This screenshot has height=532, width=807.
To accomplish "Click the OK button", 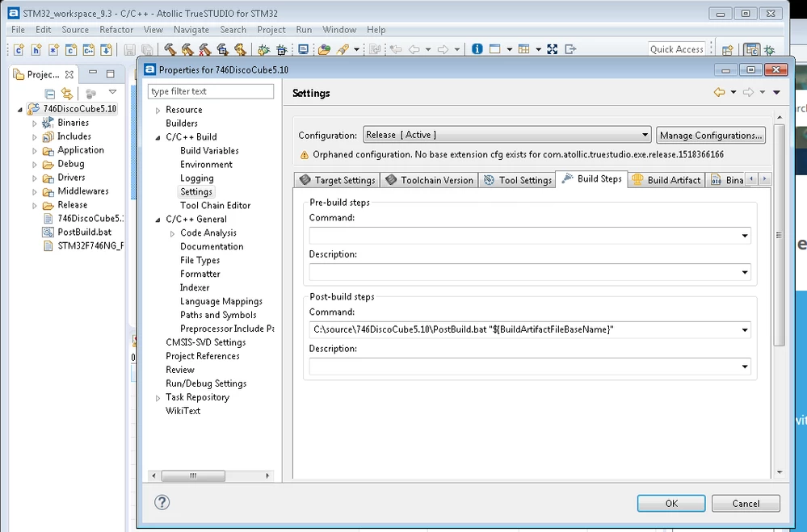I will 671,503.
